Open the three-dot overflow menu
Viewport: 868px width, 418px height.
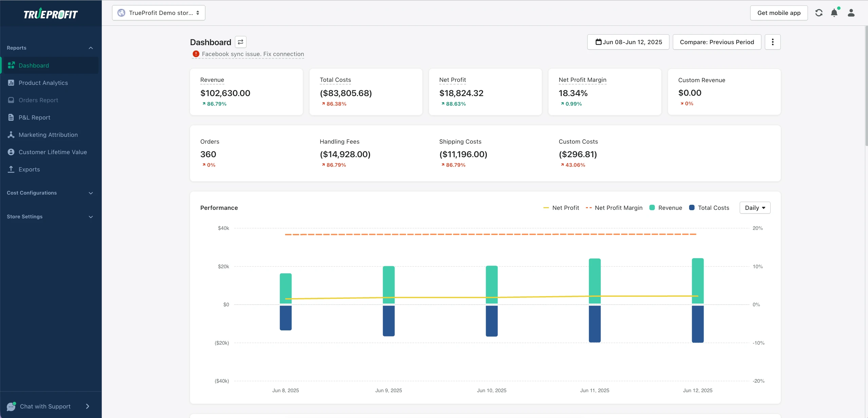773,42
